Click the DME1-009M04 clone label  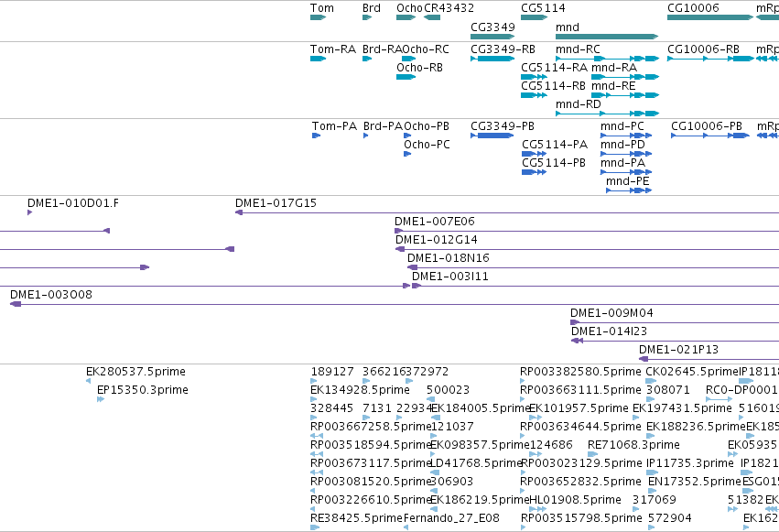click(x=611, y=313)
